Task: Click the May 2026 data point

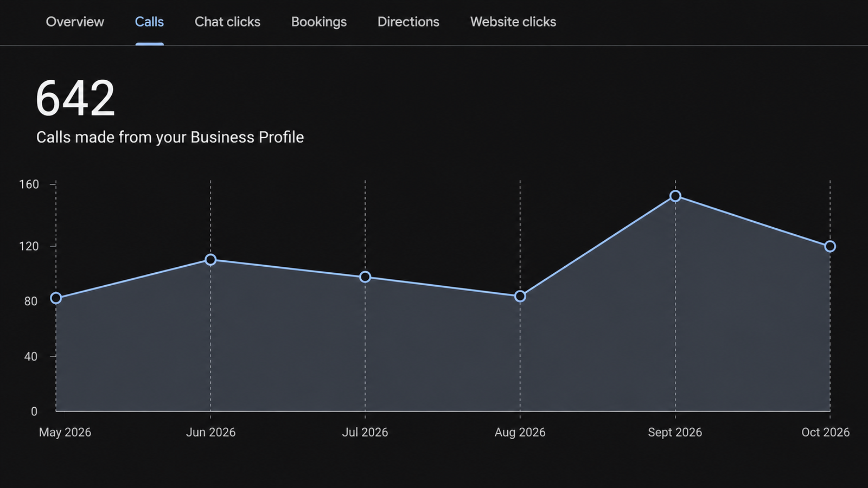Action: [56, 298]
